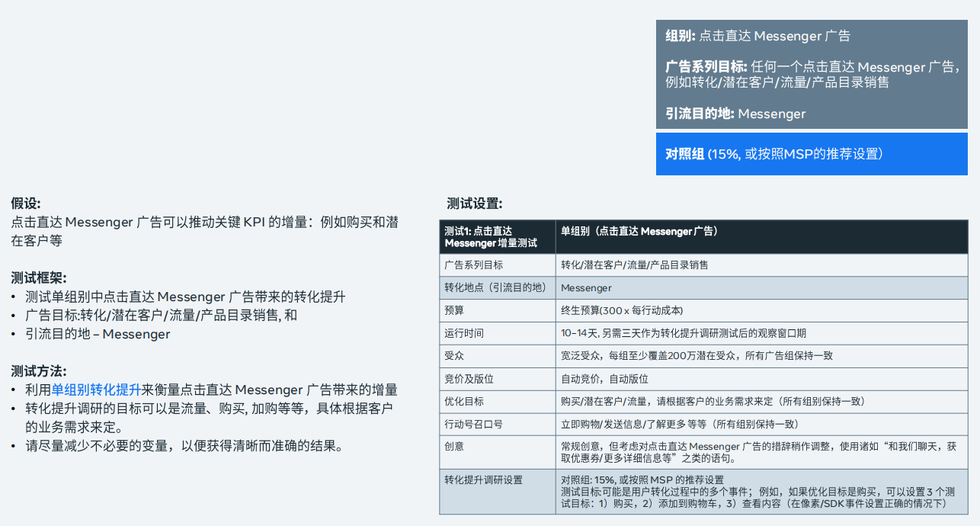
Task: Click the 对照组 (15%) blue box
Action: click(x=812, y=154)
